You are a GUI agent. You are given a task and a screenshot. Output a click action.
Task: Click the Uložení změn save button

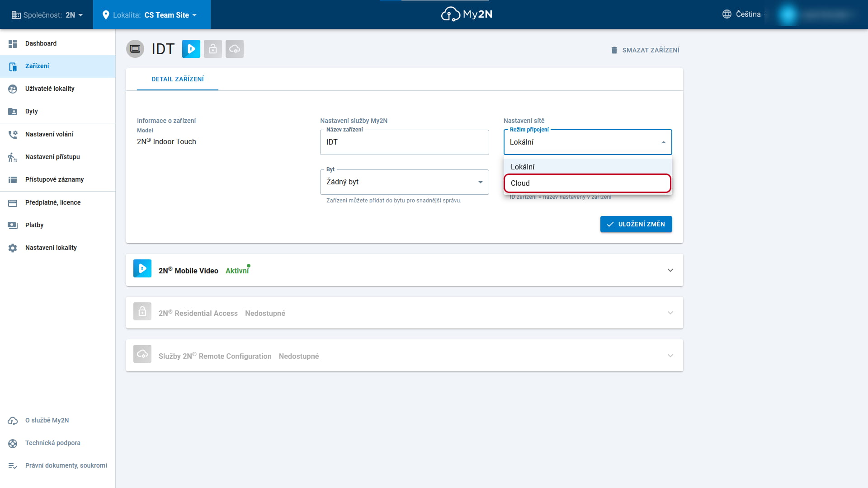tap(636, 224)
